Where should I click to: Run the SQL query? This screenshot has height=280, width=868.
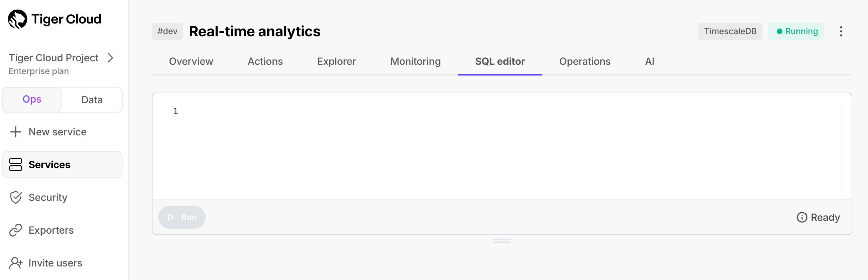[x=182, y=217]
